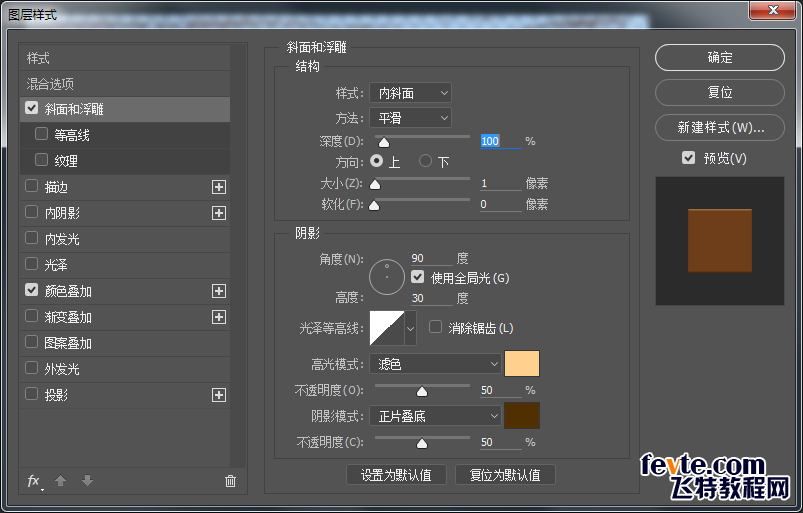The width and height of the screenshot is (803, 513).
Task: Enable the 图案叠加 checkbox
Action: pyautogui.click(x=32, y=342)
